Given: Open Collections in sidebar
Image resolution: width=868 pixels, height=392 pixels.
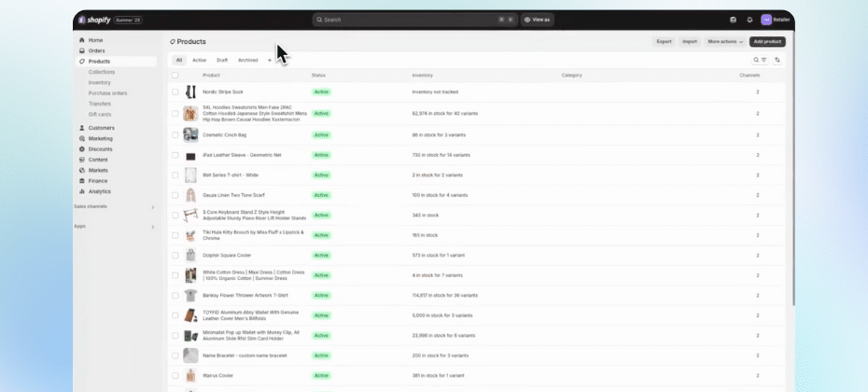Looking at the screenshot, I should [x=102, y=72].
